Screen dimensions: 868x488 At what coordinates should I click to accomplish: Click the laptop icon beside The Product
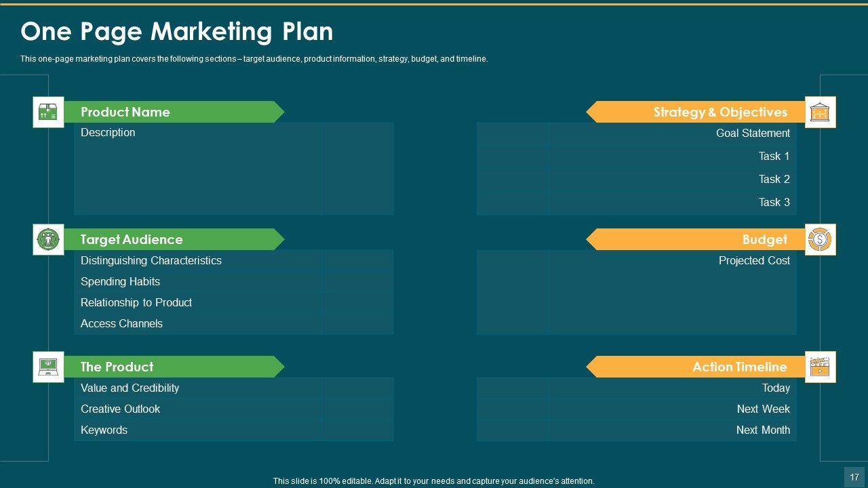[48, 367]
